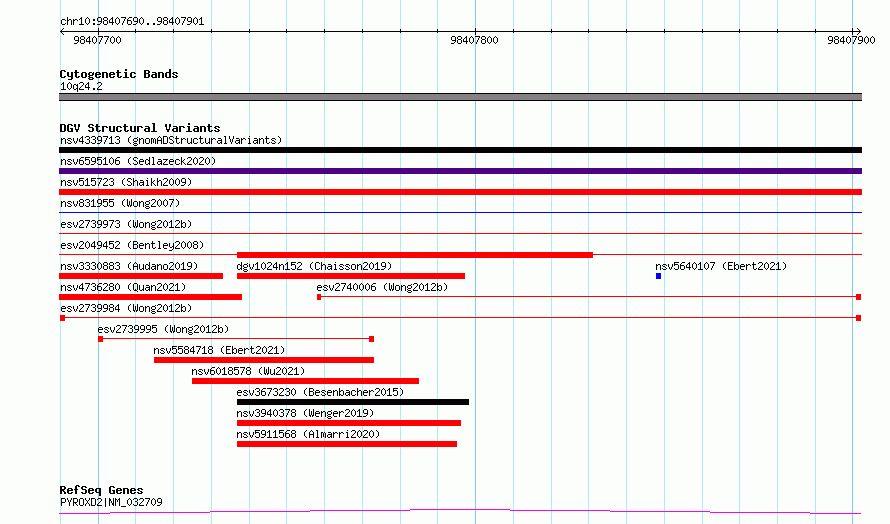
Task: Select the gray 10q24.2 cytogenetic band bar
Action: (460, 97)
